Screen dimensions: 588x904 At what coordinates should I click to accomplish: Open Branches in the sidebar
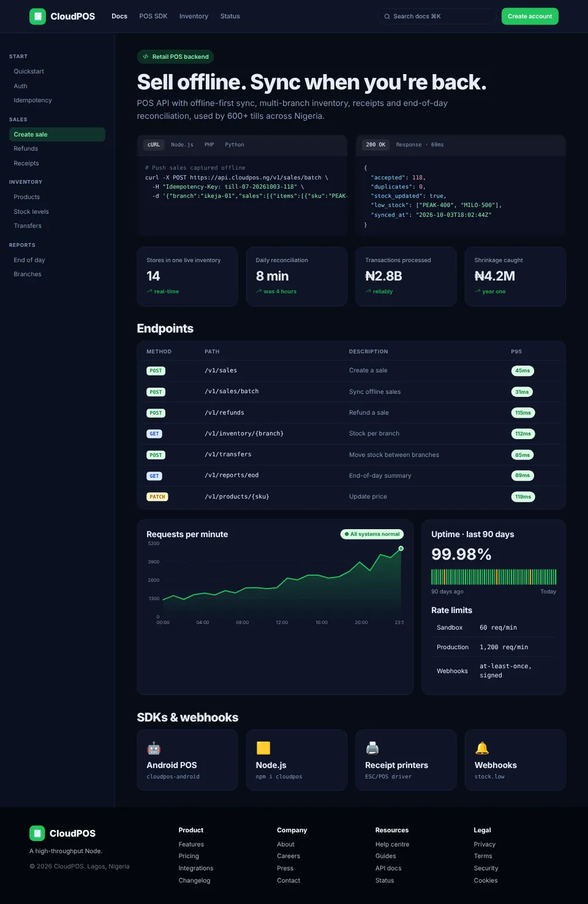57,274
